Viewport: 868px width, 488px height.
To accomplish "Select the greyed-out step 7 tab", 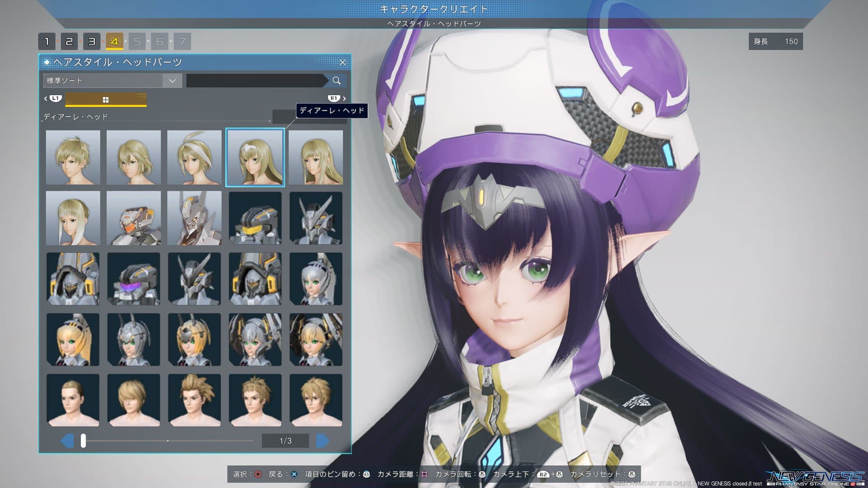I will tap(182, 42).
